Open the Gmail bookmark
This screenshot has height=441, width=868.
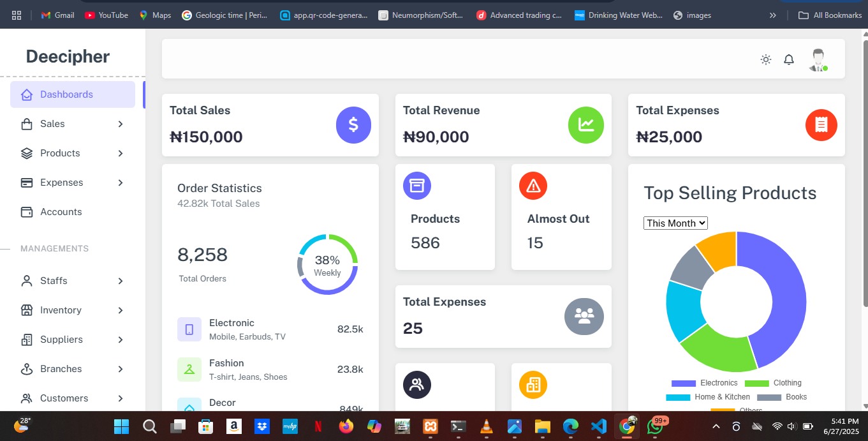[x=56, y=15]
